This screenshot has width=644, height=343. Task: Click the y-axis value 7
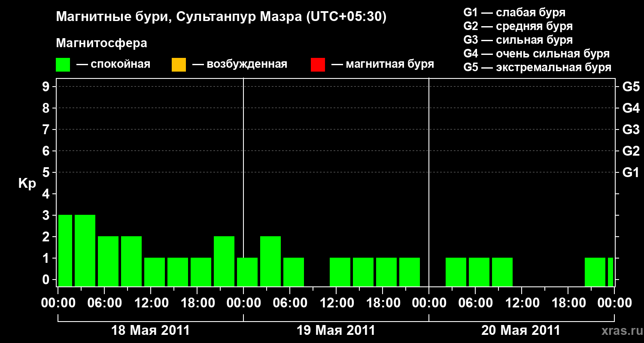46,130
